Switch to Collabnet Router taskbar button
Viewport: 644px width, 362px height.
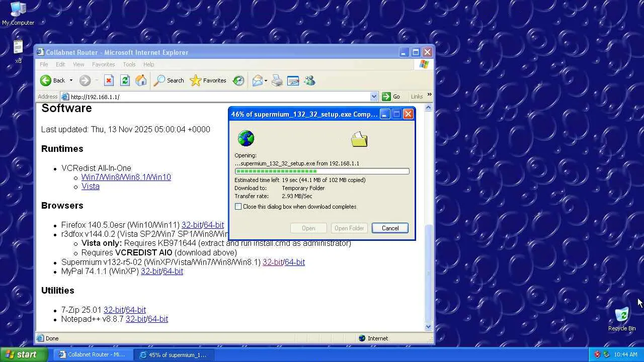point(94,354)
